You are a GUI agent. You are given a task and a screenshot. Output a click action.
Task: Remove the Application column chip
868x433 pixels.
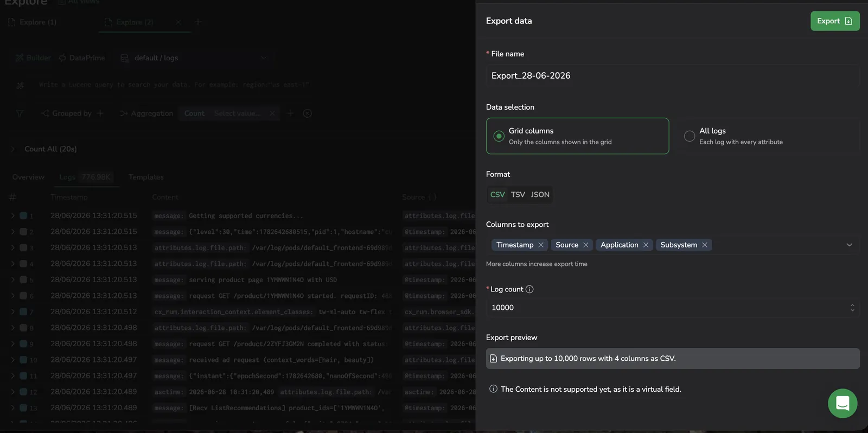(x=646, y=245)
